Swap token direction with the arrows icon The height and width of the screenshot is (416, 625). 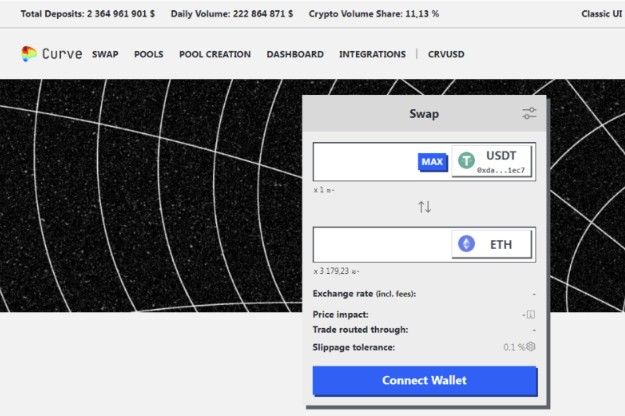click(x=425, y=207)
